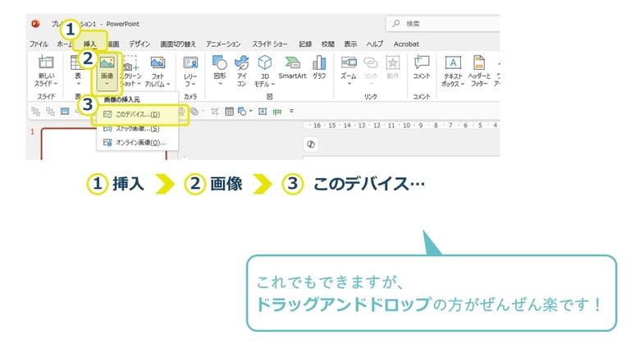Switch to the デザイン tab
Image resolution: width=644 pixels, height=362 pixels.
point(139,44)
